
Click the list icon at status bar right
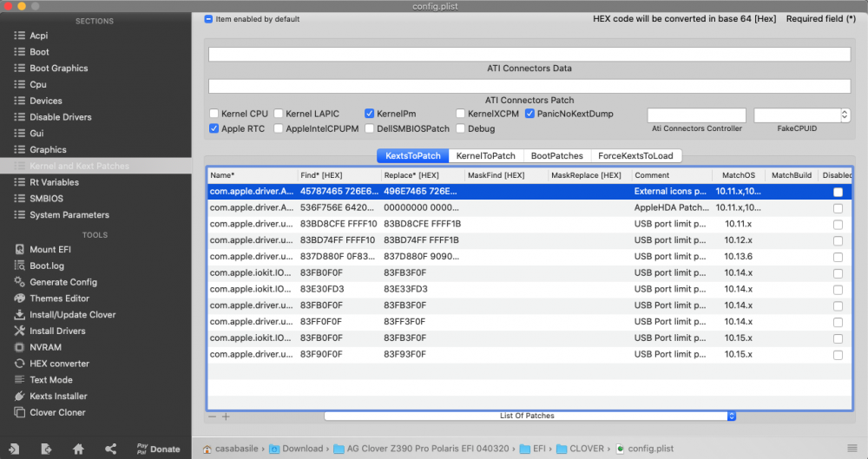[852, 449]
